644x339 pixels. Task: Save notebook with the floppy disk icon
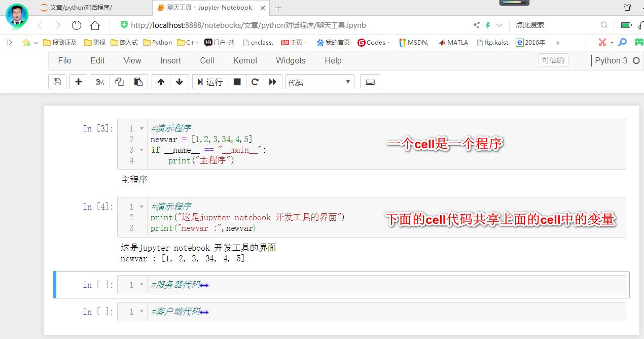[57, 82]
